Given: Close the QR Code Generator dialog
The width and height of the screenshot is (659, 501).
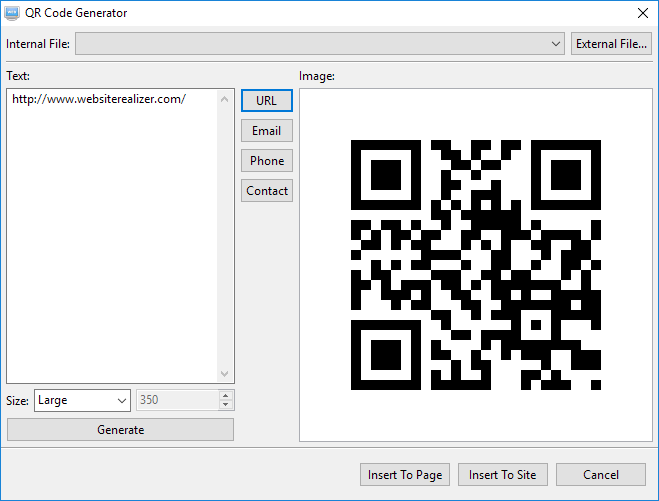Looking at the screenshot, I should coord(642,13).
